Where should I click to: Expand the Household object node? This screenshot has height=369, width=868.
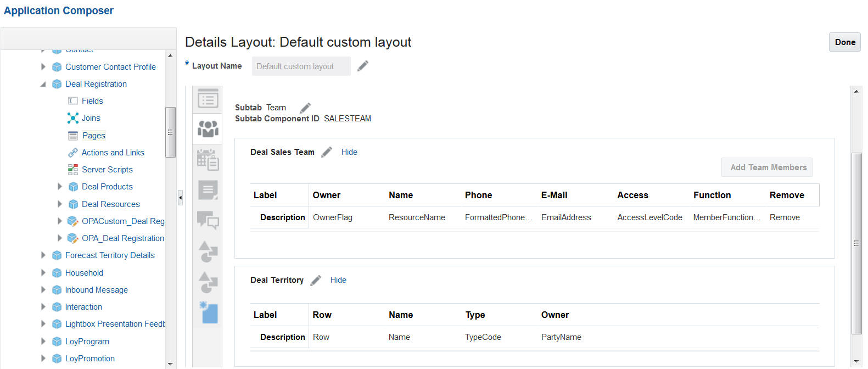[43, 273]
